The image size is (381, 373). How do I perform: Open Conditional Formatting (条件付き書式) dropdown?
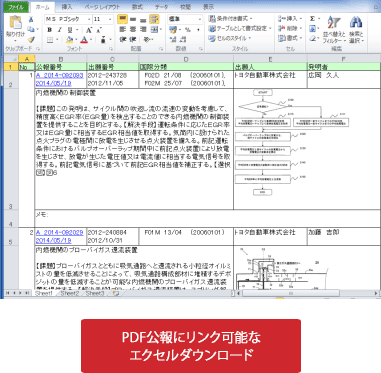click(230, 19)
